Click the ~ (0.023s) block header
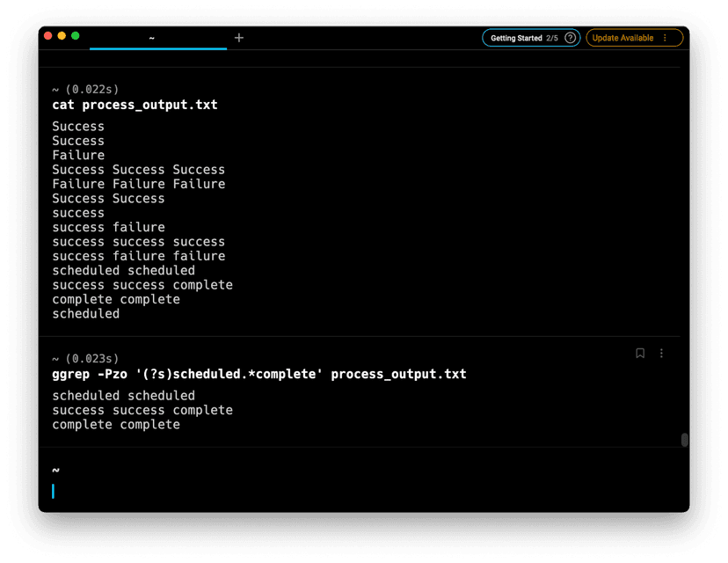Image resolution: width=728 pixels, height=563 pixels. pos(85,359)
